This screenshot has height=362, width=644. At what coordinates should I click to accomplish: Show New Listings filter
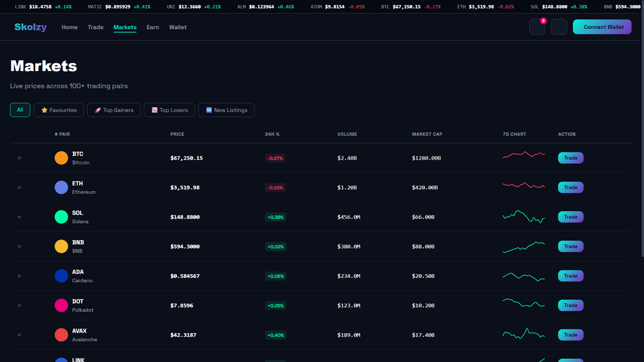coord(226,110)
